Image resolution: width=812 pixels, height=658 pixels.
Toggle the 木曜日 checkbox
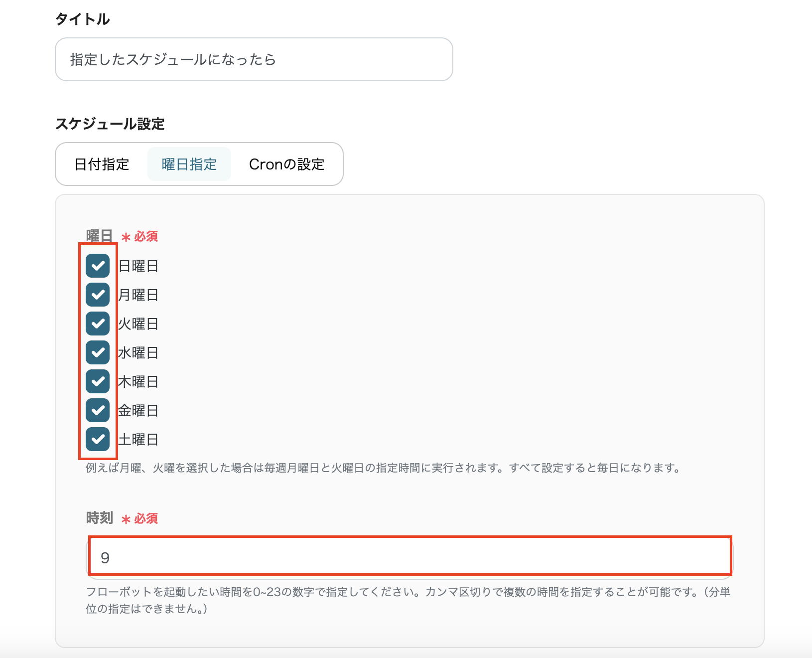click(98, 381)
